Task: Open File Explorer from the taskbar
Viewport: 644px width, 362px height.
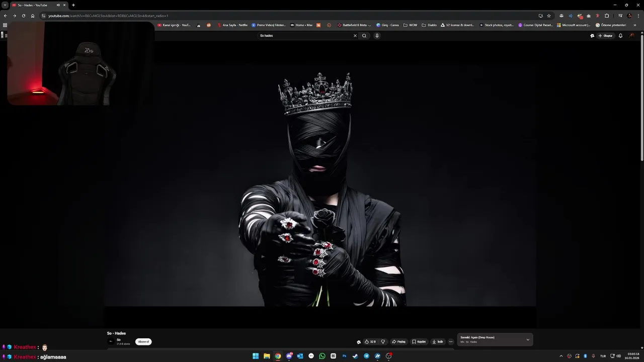Action: 267,356
